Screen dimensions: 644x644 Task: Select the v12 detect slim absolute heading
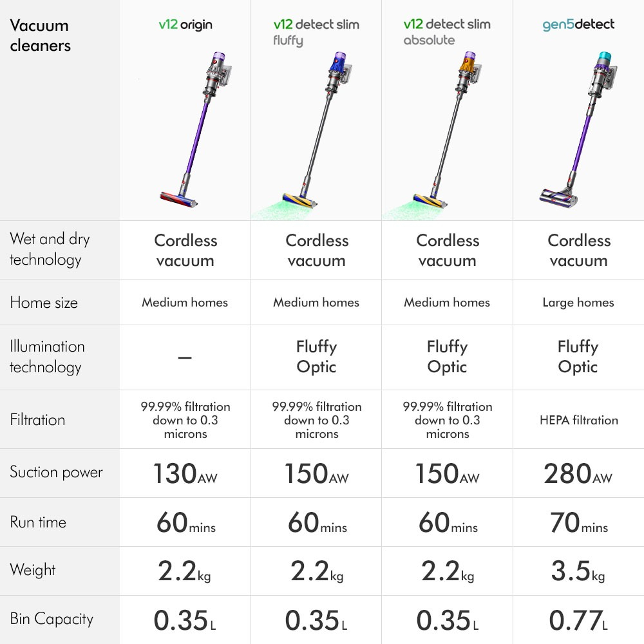(447, 32)
